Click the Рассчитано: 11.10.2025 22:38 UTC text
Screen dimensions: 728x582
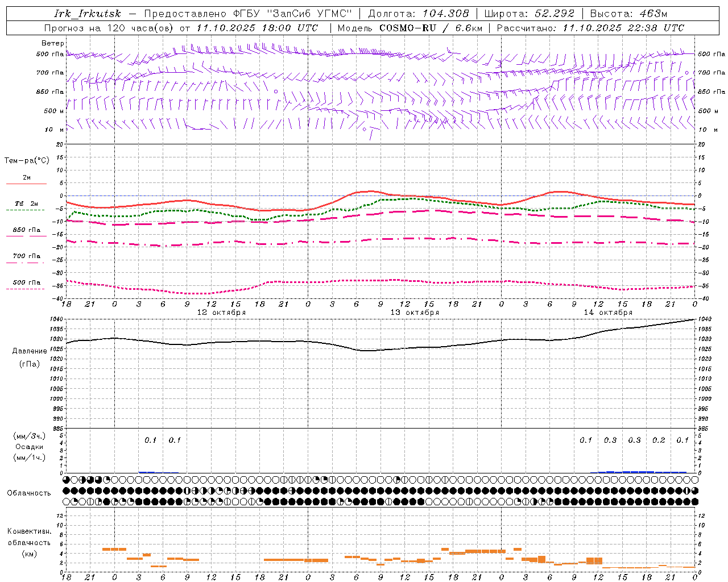590,28
